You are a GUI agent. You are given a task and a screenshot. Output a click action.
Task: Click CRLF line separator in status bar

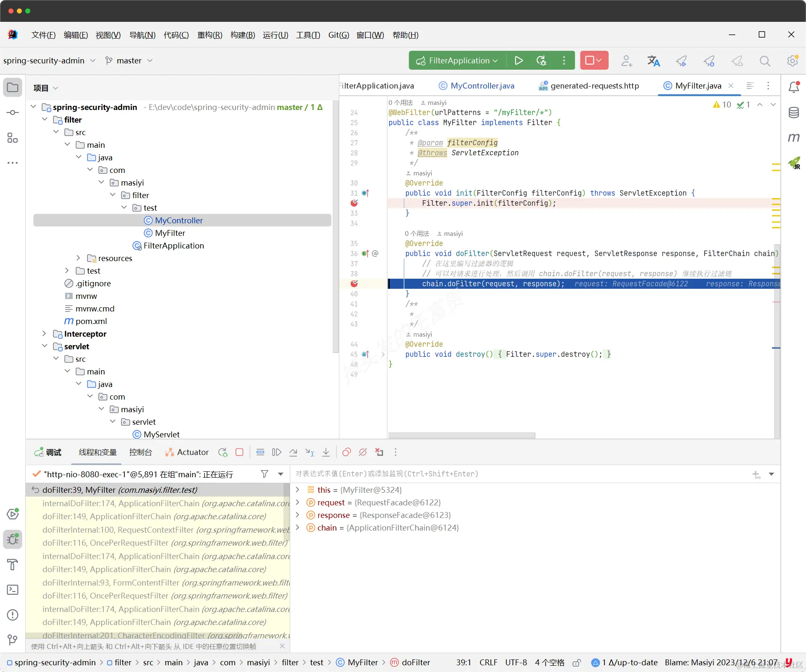[488, 663]
